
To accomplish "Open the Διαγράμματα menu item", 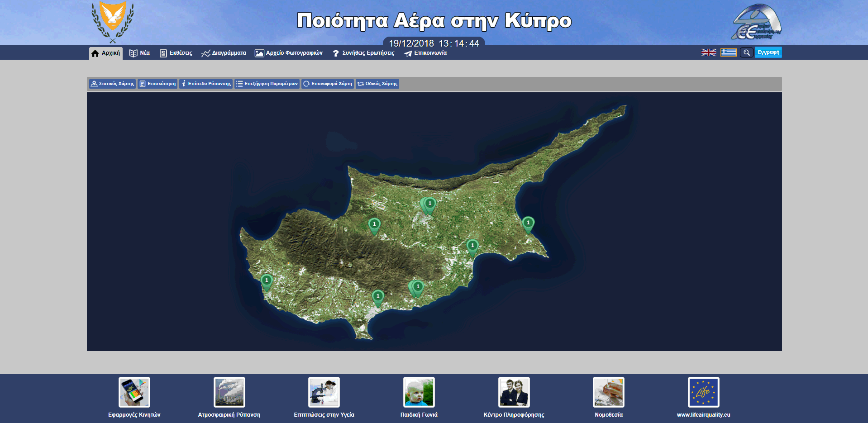I will (x=224, y=53).
